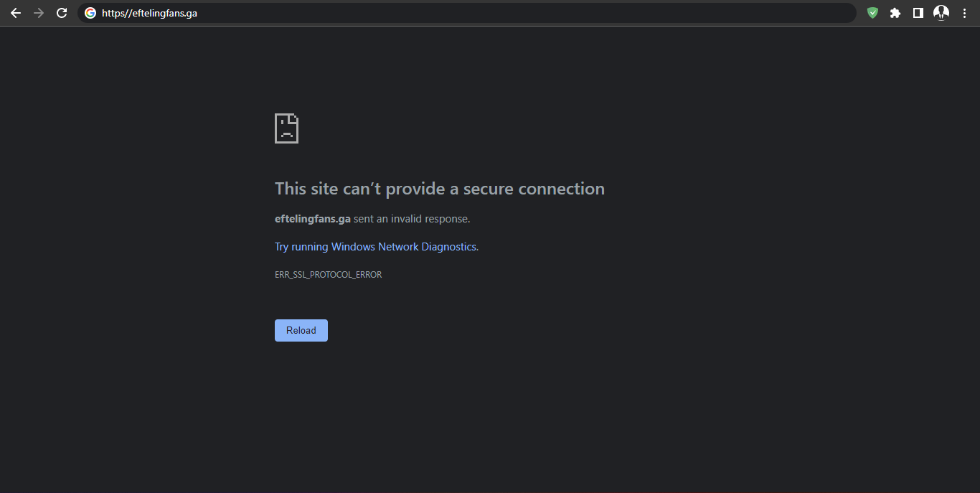Select the eftelingfans.ga URL text in the address bar
The image size is (980, 493).
point(149,13)
